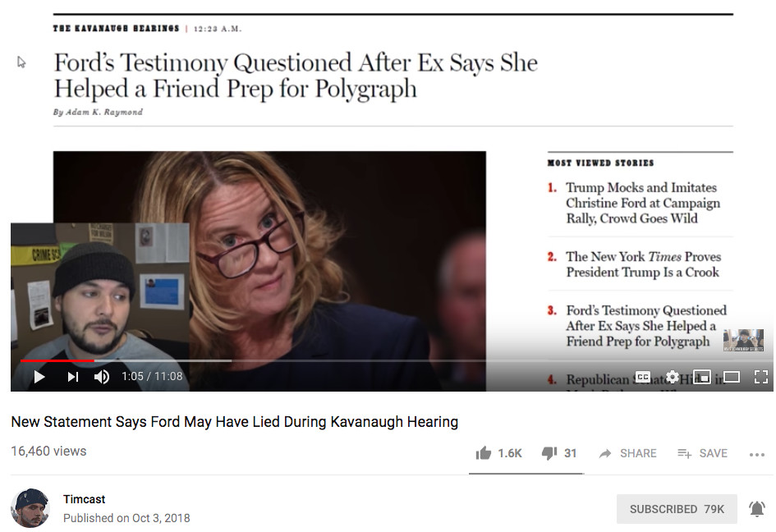Click the video watermark thumbnail in the player corner
The width and height of the screenshot is (776, 532).
click(743, 340)
